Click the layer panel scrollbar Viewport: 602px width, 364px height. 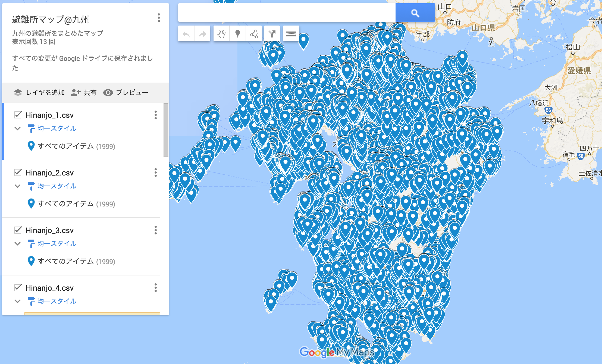point(166,130)
